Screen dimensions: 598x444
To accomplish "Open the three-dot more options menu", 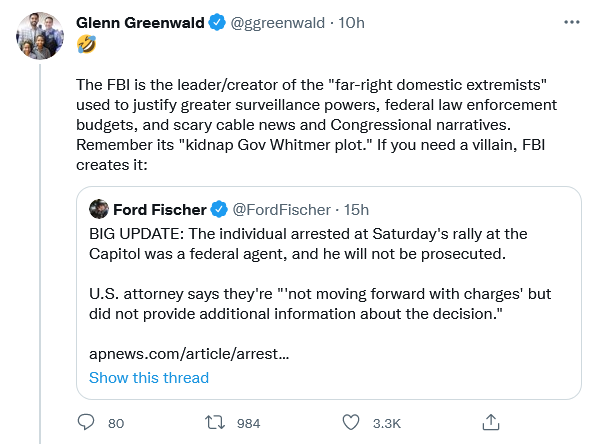I will tap(572, 23).
